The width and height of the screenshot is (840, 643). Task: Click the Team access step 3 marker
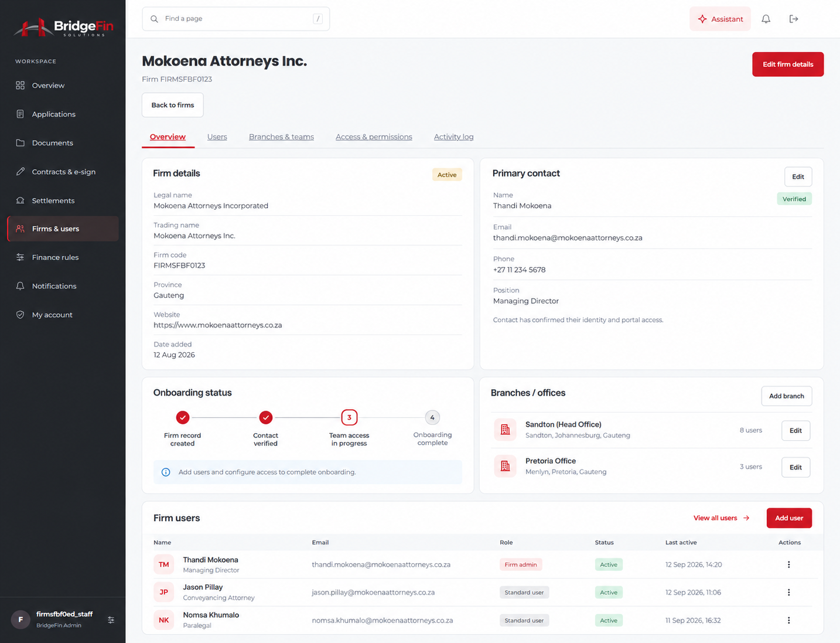[349, 417]
